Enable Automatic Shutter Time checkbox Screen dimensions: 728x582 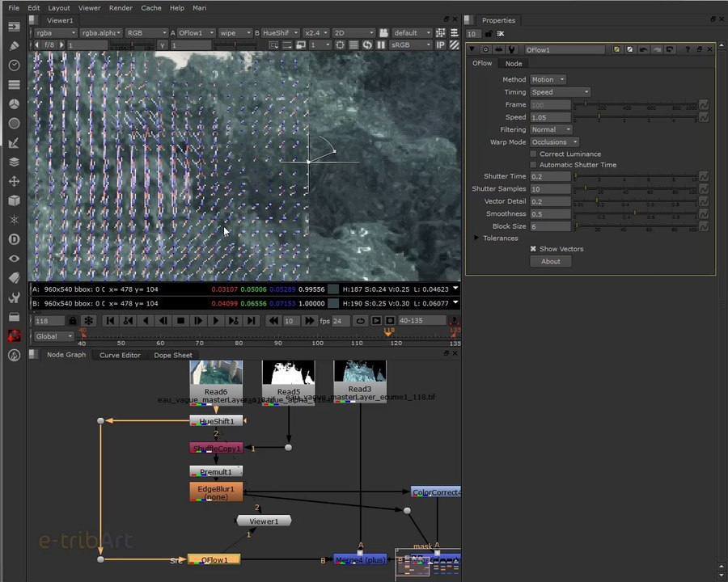point(534,165)
